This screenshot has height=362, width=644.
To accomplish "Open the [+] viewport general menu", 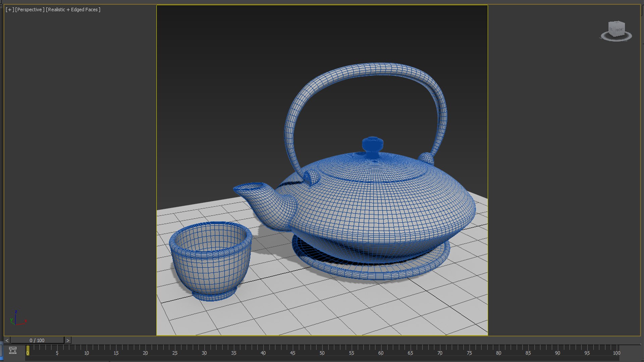I will point(10,10).
